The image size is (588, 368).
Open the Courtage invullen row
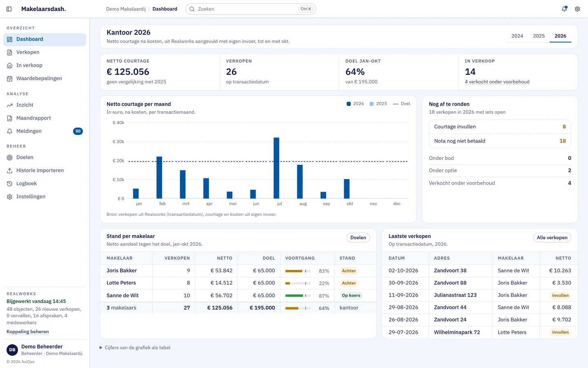(x=500, y=127)
